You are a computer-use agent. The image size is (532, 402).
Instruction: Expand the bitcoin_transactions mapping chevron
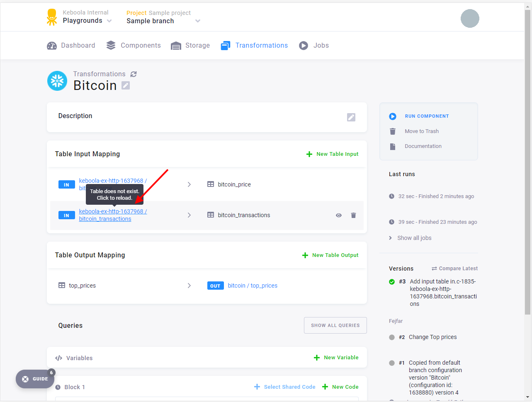coord(189,215)
